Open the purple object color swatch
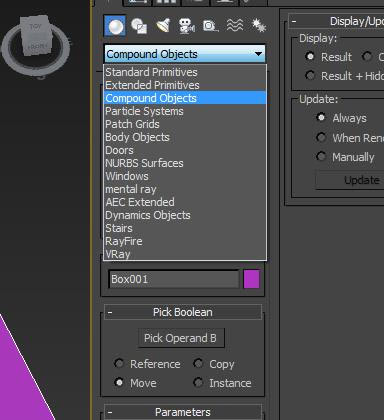The image size is (384, 420). (252, 279)
